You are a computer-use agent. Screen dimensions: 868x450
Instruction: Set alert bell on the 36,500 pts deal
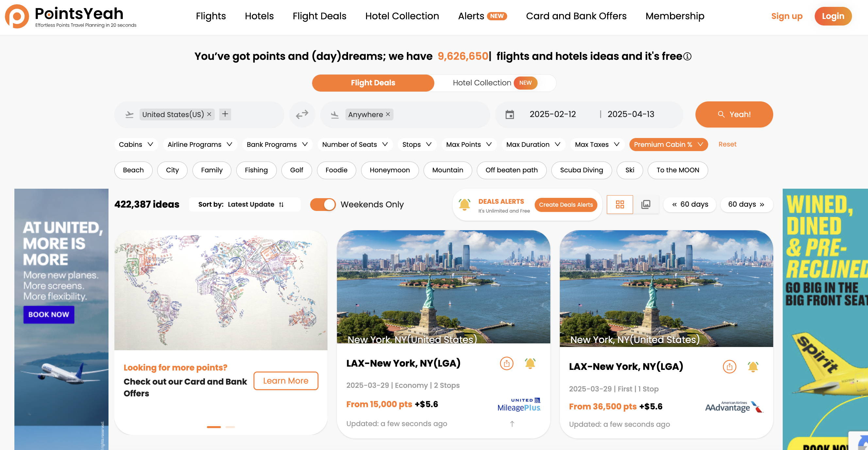pyautogui.click(x=753, y=367)
